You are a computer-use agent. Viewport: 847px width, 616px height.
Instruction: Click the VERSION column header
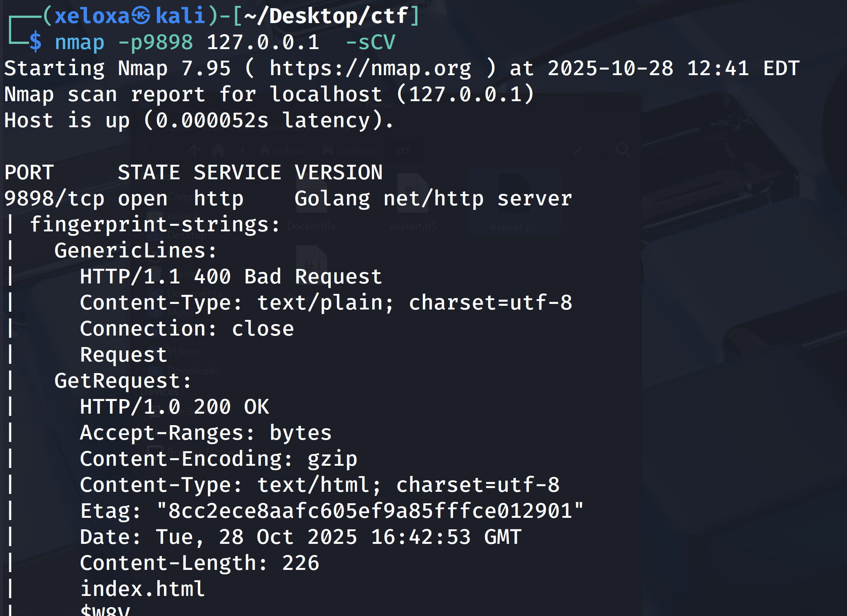(x=338, y=173)
